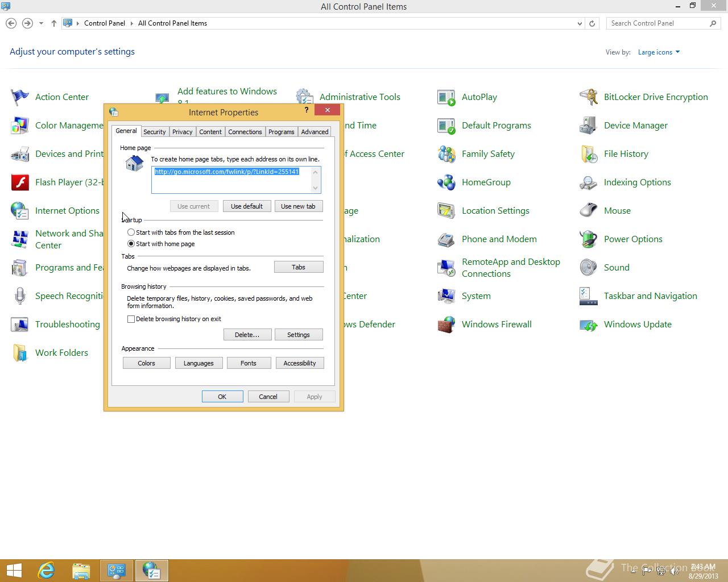
Task: Open the Programs and Features icon
Action: point(20,268)
